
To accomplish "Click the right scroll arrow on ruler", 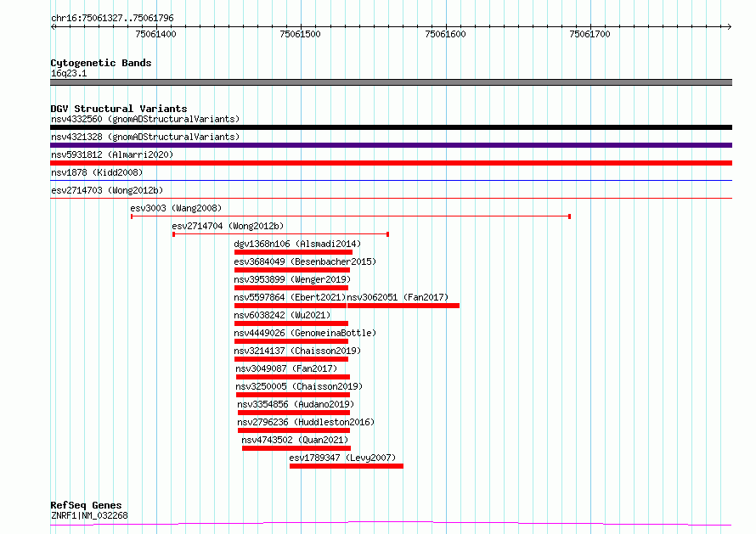I will [729, 27].
